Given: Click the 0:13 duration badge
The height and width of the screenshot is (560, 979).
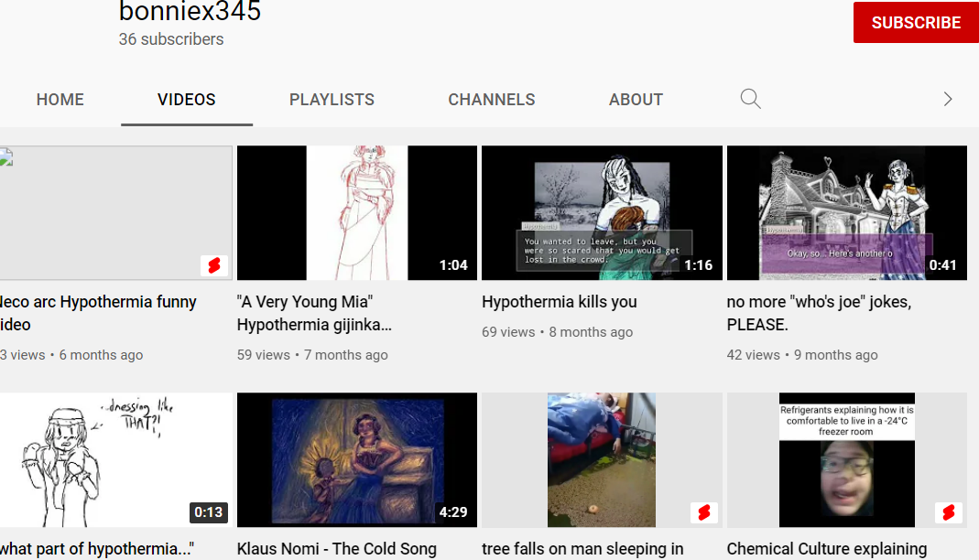Looking at the screenshot, I should coord(209,512).
